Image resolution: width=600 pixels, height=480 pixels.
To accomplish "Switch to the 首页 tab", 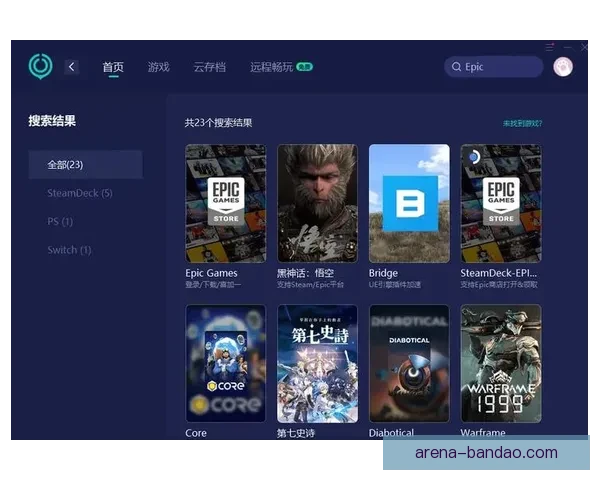I will tap(113, 67).
